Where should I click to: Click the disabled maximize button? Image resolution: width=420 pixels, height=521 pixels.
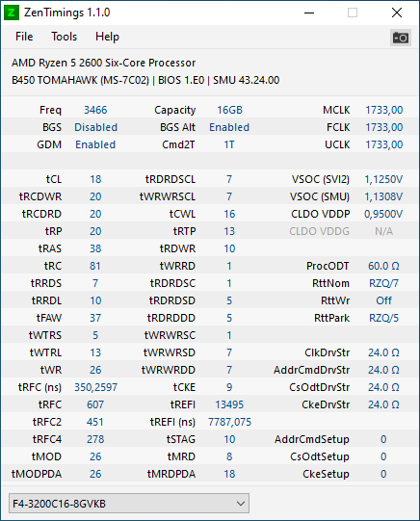tap(353, 13)
